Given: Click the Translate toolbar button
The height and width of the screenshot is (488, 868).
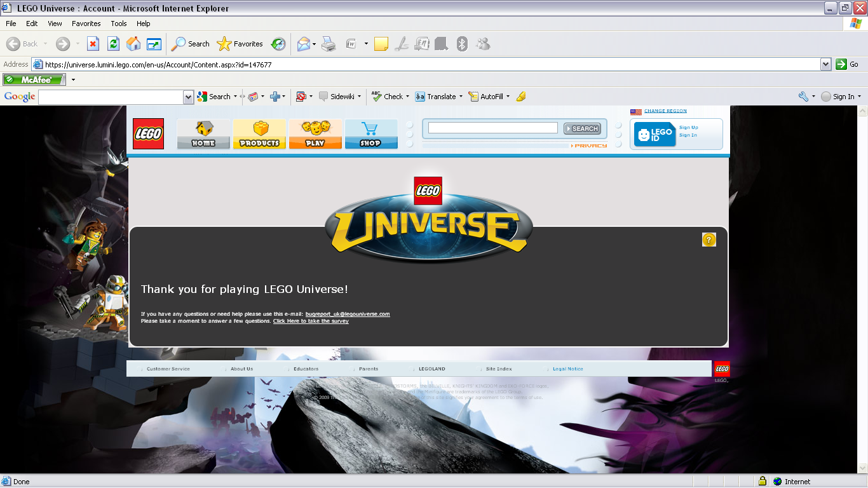Looking at the screenshot, I should coord(435,97).
